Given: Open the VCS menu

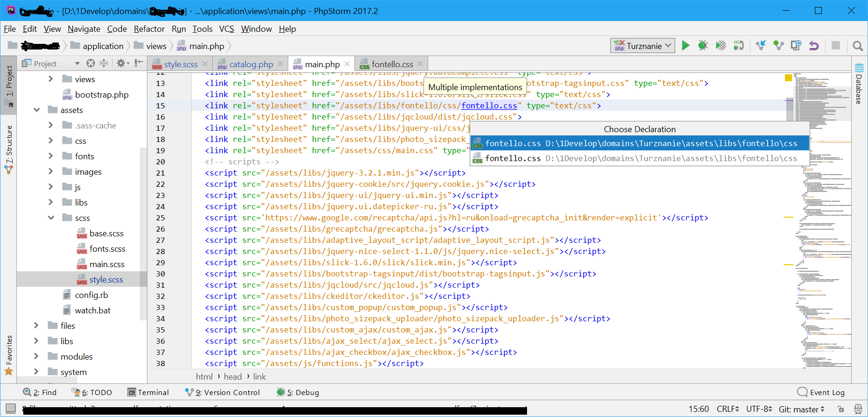Looking at the screenshot, I should (227, 29).
